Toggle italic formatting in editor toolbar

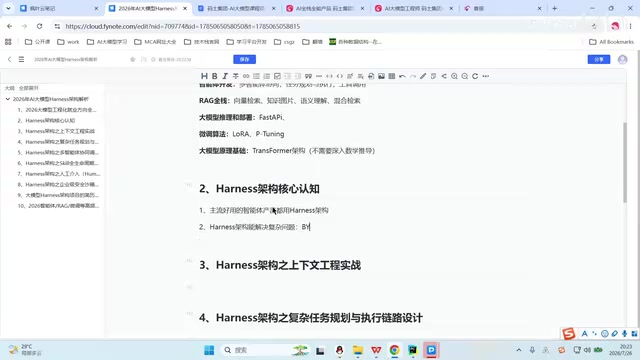point(225,76)
